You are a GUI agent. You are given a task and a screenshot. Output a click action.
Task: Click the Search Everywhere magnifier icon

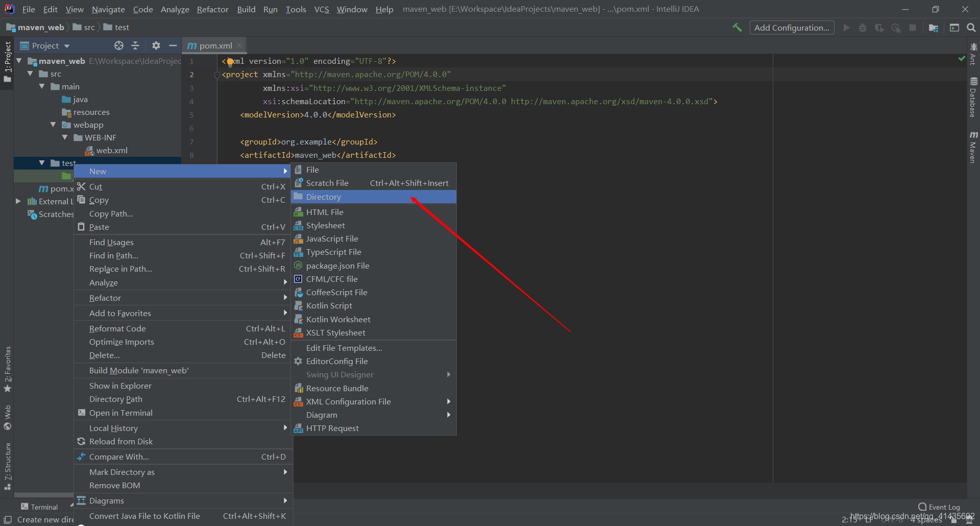(971, 28)
